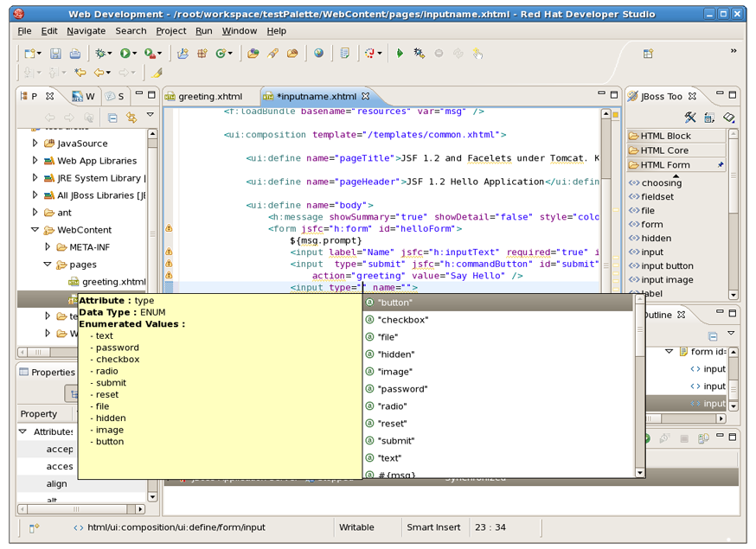Open the Navigate menu
Image resolution: width=756 pixels, height=549 pixels.
coord(86,30)
